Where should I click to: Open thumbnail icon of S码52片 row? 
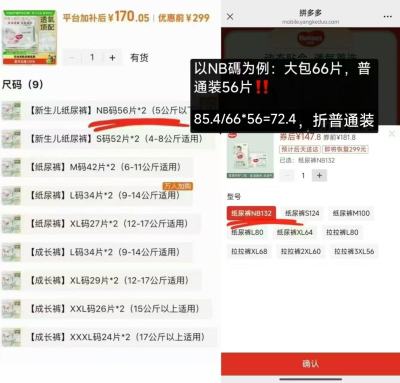(x=11, y=139)
